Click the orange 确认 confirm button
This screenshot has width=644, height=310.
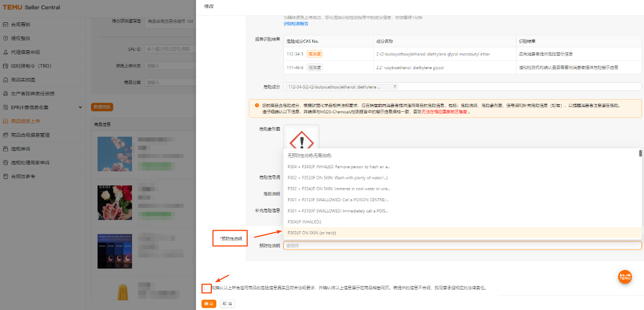[x=208, y=303]
